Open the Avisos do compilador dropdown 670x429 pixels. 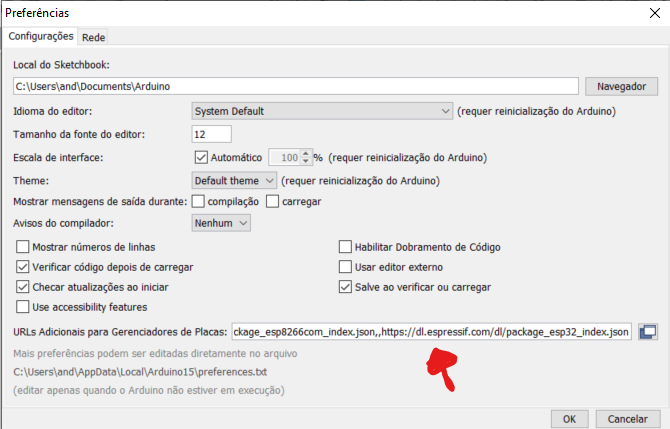pyautogui.click(x=221, y=223)
